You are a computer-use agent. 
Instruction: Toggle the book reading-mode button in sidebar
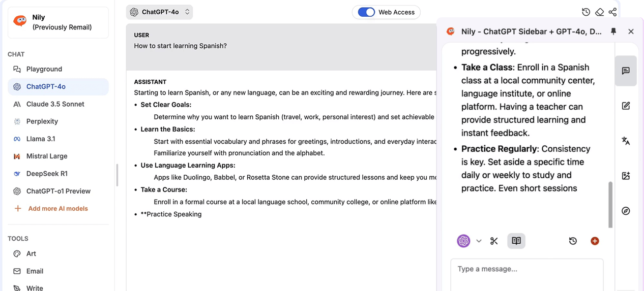pyautogui.click(x=516, y=241)
